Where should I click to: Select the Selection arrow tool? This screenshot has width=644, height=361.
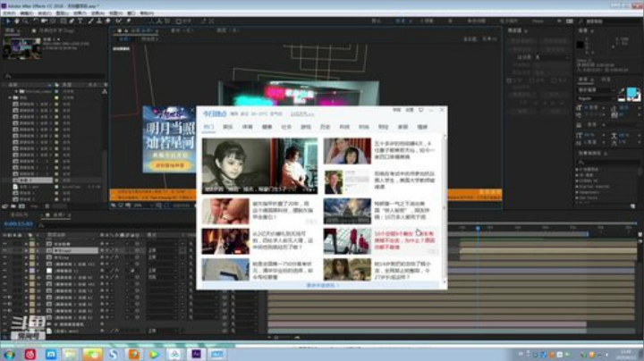(x=7, y=21)
